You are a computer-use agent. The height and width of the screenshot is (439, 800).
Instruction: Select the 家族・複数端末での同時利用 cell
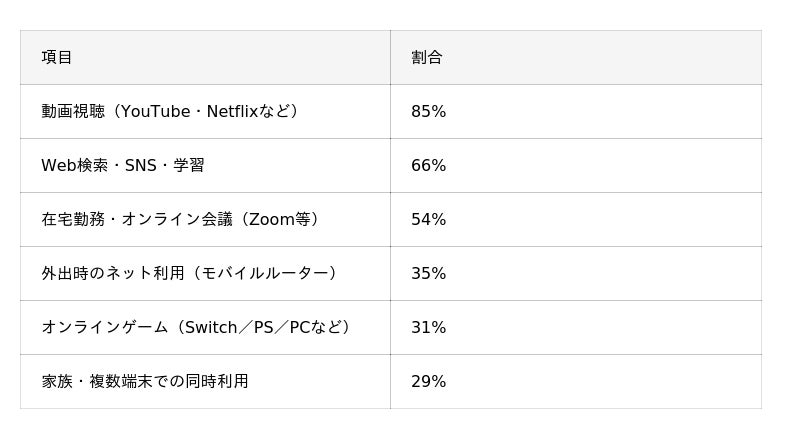(145, 381)
